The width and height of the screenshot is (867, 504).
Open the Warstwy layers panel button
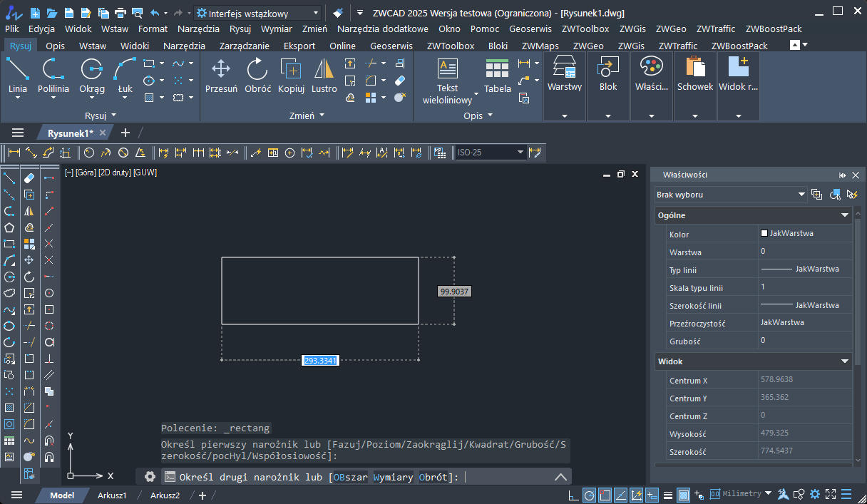[x=565, y=74]
